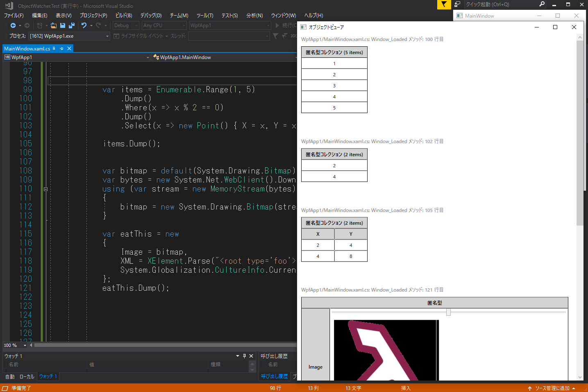Click the Y column header in the table
The image size is (588, 392).
(351, 234)
